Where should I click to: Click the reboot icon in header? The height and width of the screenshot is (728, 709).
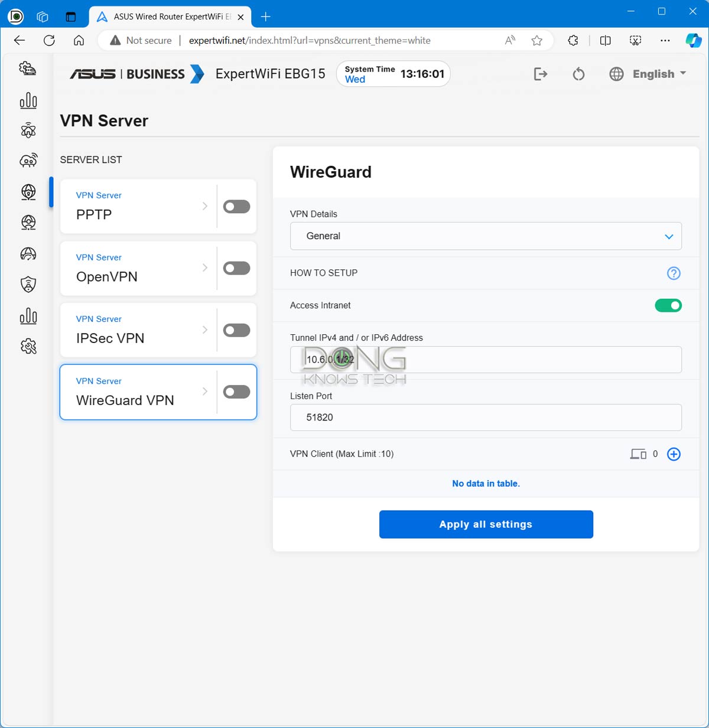pos(579,74)
